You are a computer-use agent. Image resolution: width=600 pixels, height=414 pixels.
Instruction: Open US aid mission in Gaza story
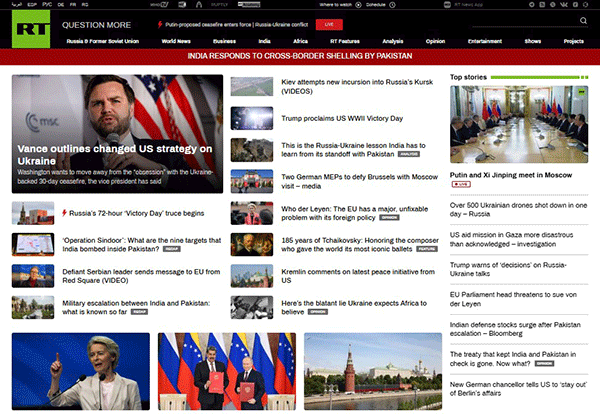(x=511, y=239)
